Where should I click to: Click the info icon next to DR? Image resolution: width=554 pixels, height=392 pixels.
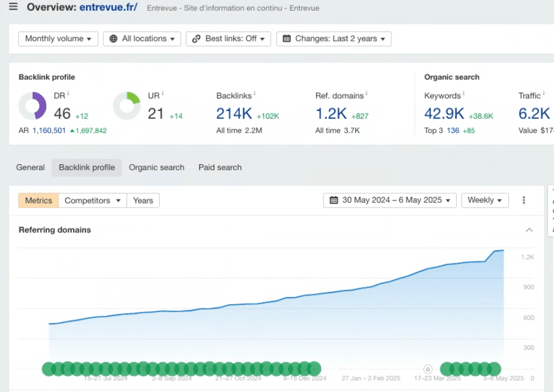pyautogui.click(x=68, y=94)
